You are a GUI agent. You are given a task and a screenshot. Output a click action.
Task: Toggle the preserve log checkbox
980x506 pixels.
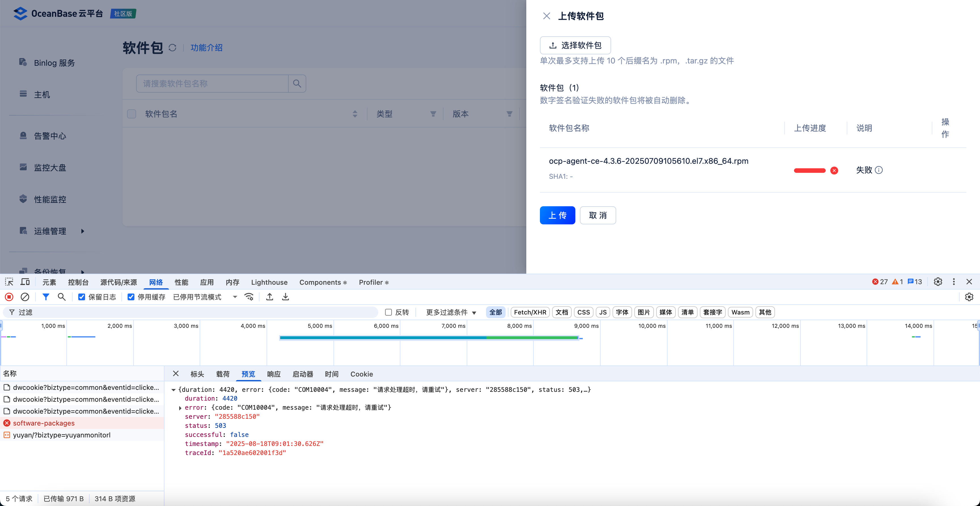click(x=81, y=297)
